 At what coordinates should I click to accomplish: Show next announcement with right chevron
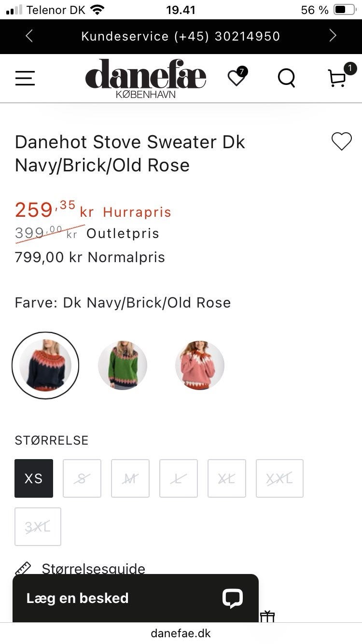point(333,36)
